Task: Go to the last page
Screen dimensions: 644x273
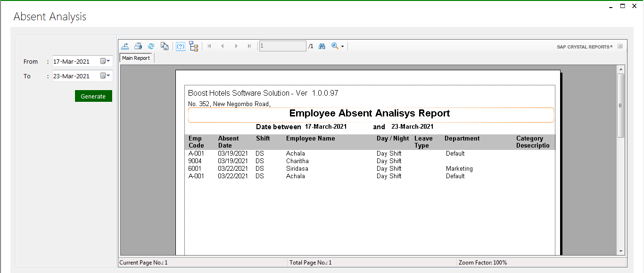Action: click(x=249, y=46)
